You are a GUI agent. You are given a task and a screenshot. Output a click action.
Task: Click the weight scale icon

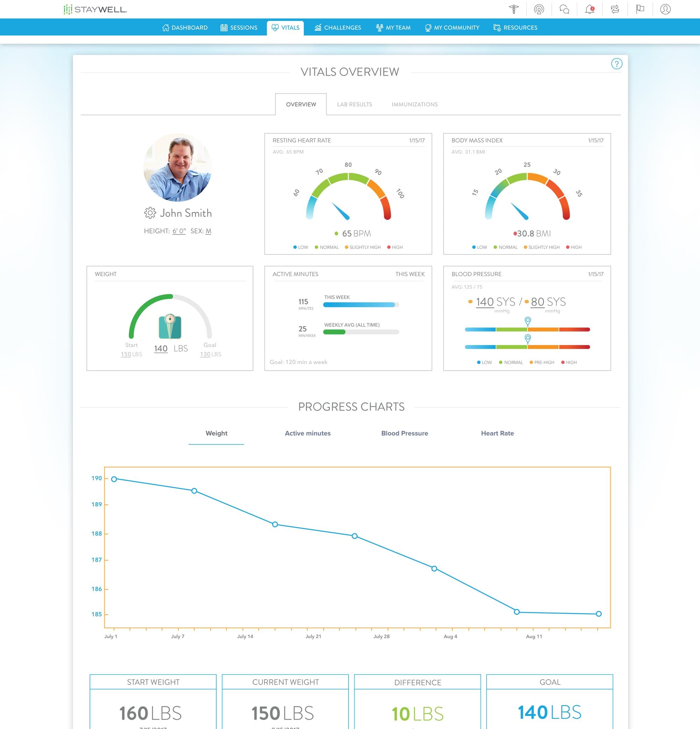[170, 326]
